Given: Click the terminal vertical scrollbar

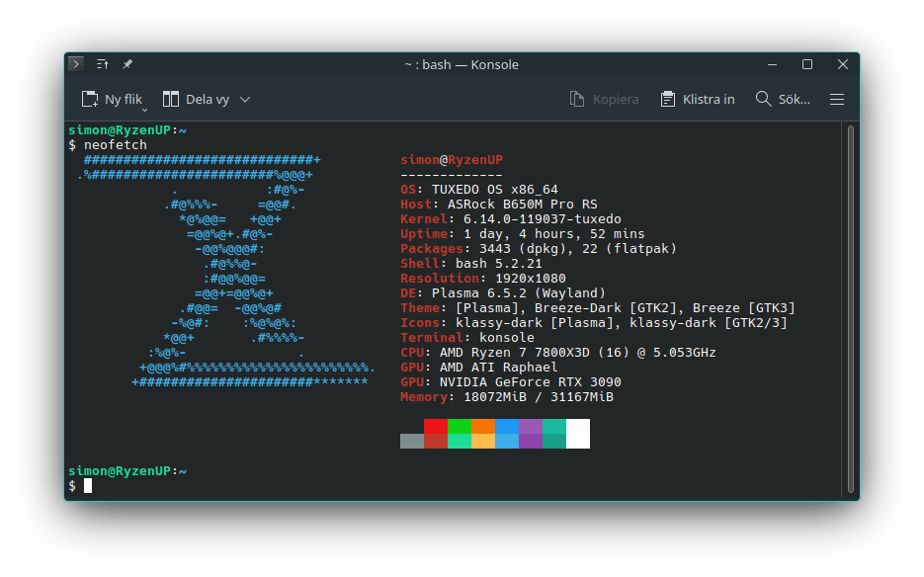Looking at the screenshot, I should tap(850, 309).
